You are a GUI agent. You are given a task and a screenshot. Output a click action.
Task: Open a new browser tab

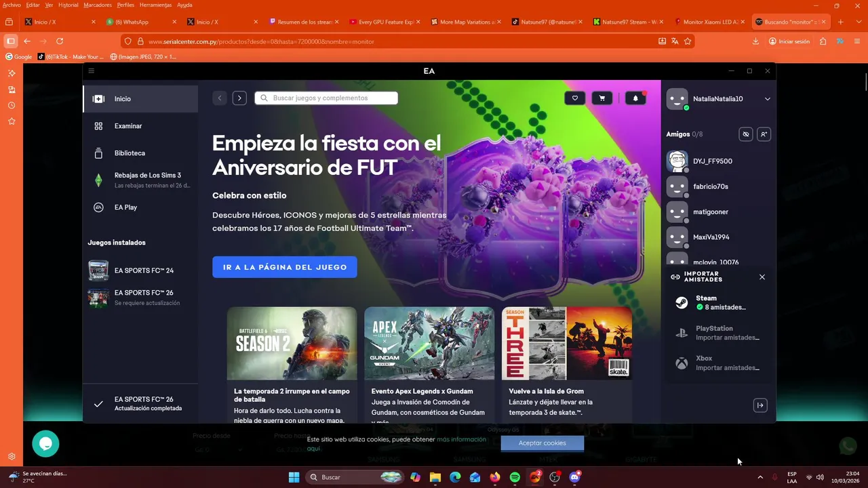pyautogui.click(x=841, y=22)
